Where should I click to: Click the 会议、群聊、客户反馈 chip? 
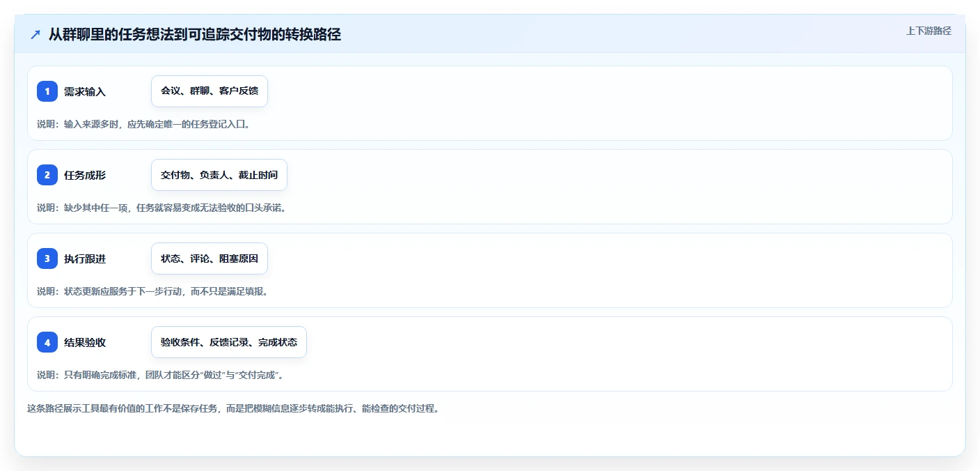click(x=210, y=91)
